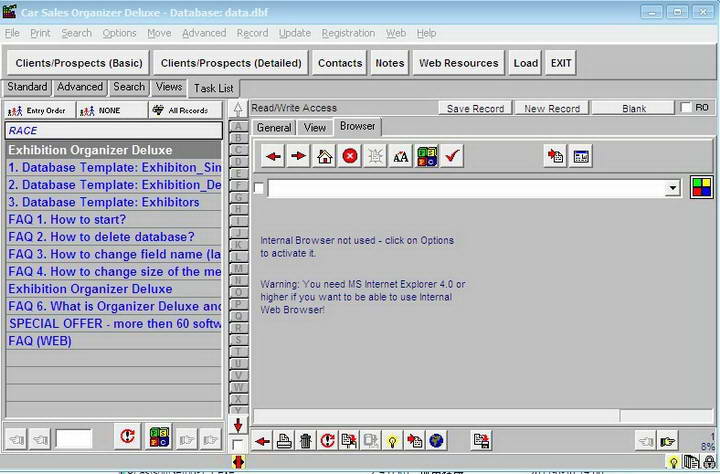This screenshot has width=720, height=474.
Task: Click the document-with-red-X icon in the bottom toolbar
Action: click(349, 441)
